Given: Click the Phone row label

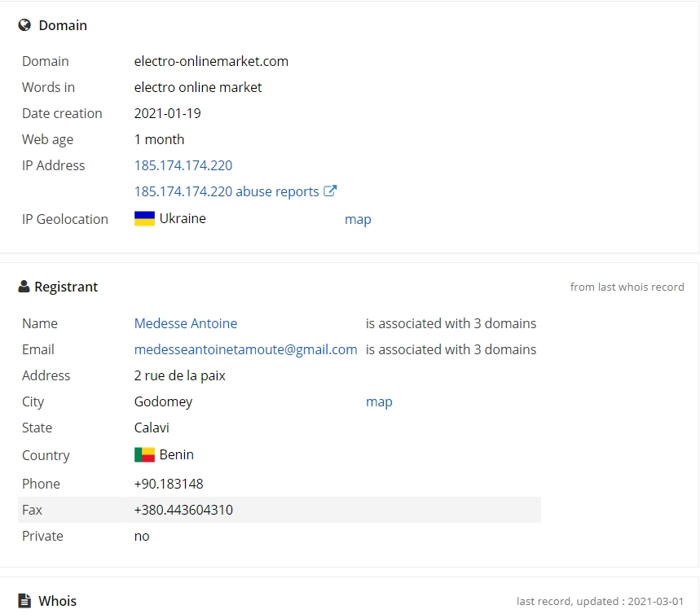Looking at the screenshot, I should [x=41, y=484].
